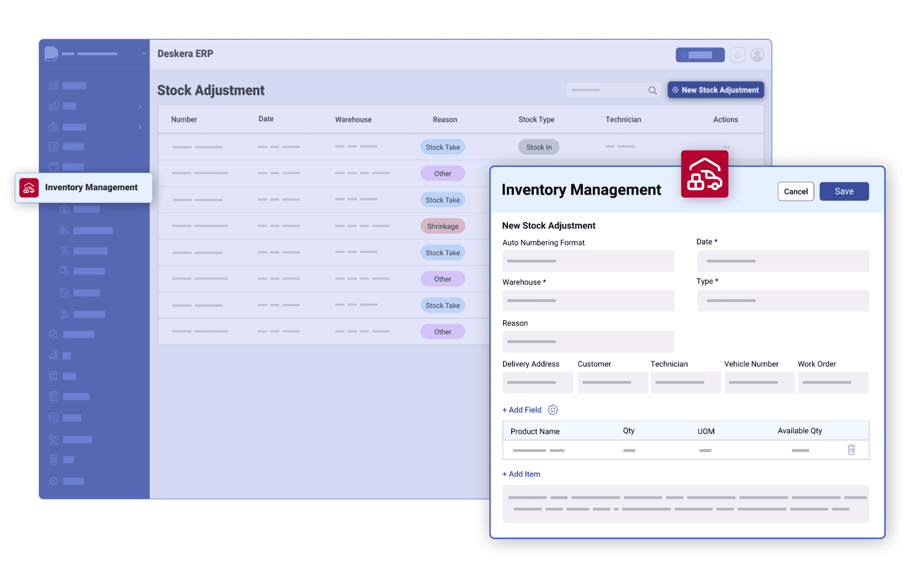The image size is (924, 578).
Task: Click the Qty column header
Action: pyautogui.click(x=628, y=431)
